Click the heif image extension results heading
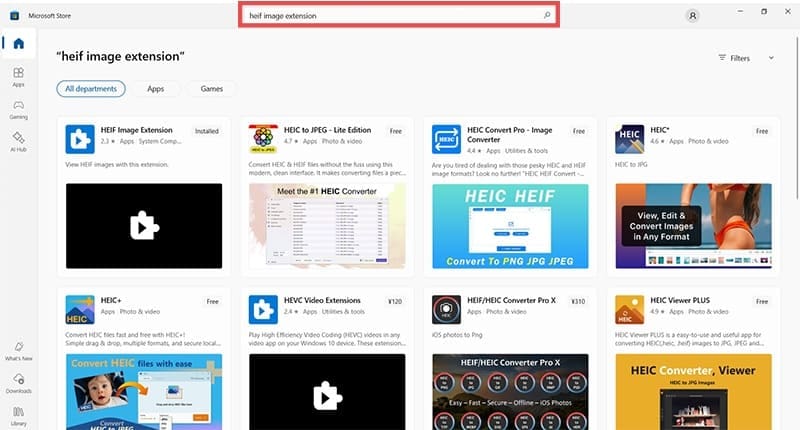 coord(120,57)
